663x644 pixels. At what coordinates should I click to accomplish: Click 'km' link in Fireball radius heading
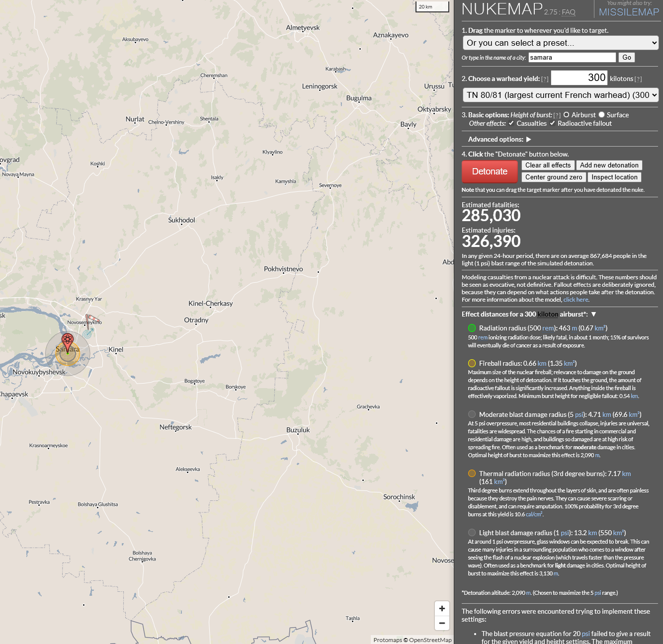542,363
